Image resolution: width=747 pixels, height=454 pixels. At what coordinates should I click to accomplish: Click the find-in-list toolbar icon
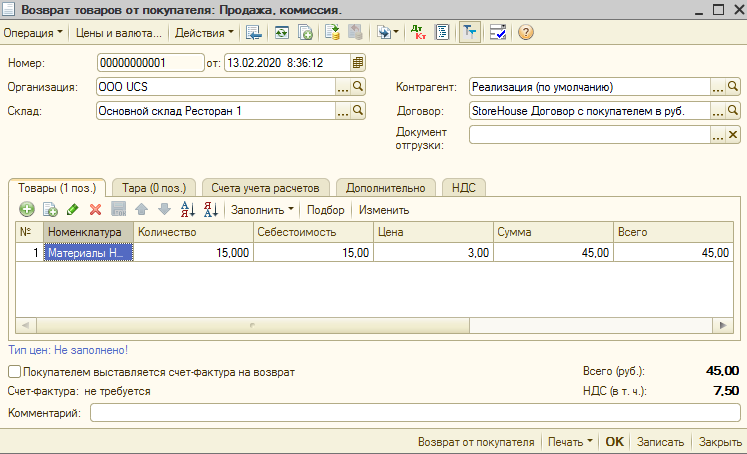click(253, 33)
